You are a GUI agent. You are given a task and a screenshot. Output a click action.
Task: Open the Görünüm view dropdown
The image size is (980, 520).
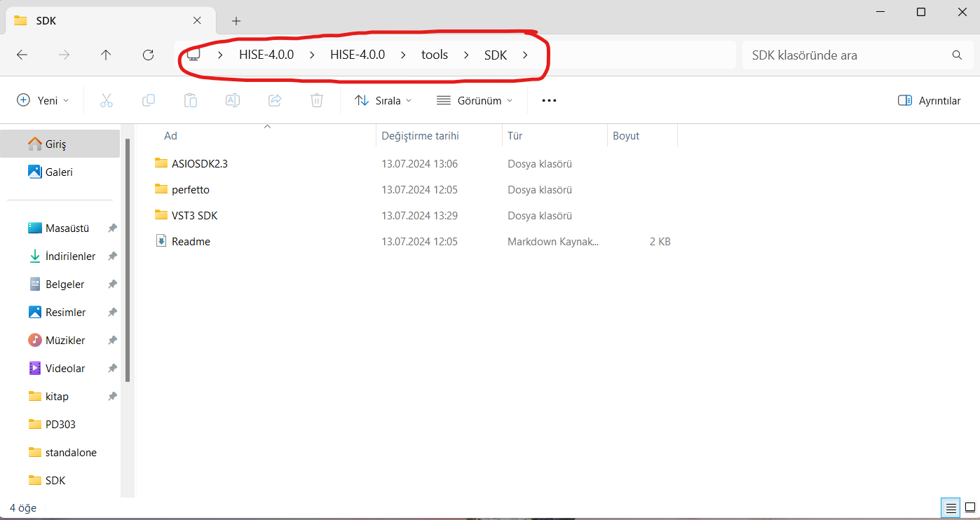(475, 100)
